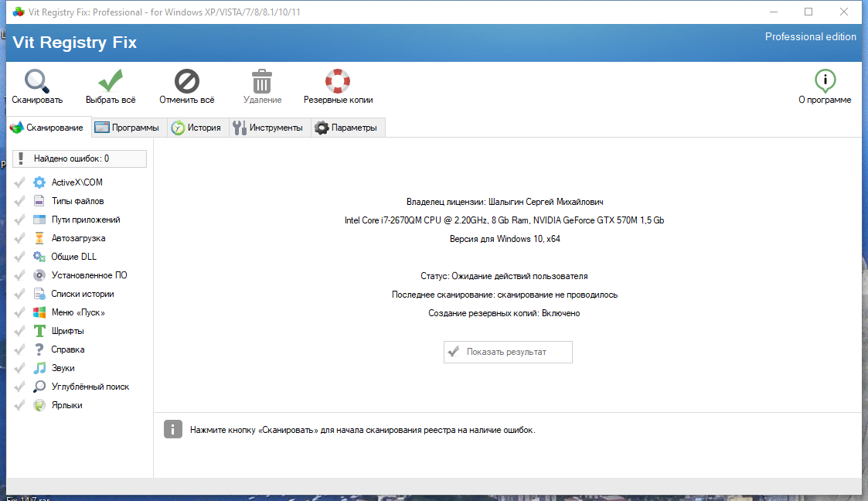Open О программе info icon
Viewport: 868px width, 501px height.
pyautogui.click(x=825, y=81)
